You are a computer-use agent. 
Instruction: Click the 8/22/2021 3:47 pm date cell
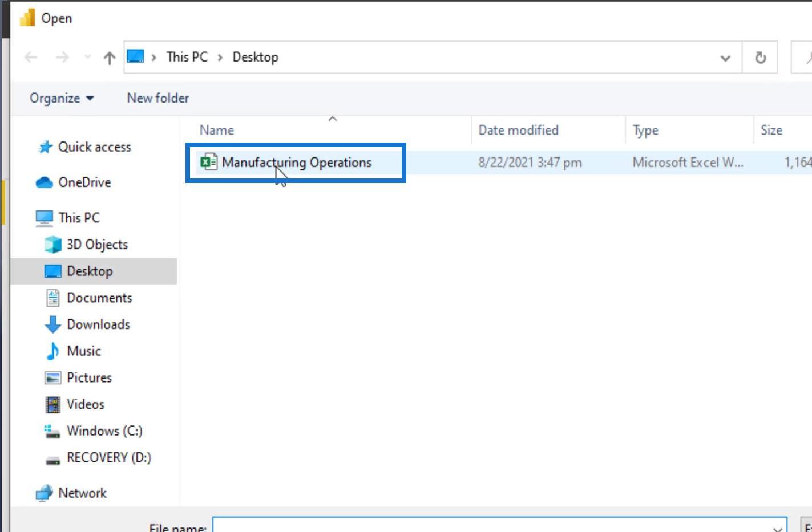[x=530, y=163]
